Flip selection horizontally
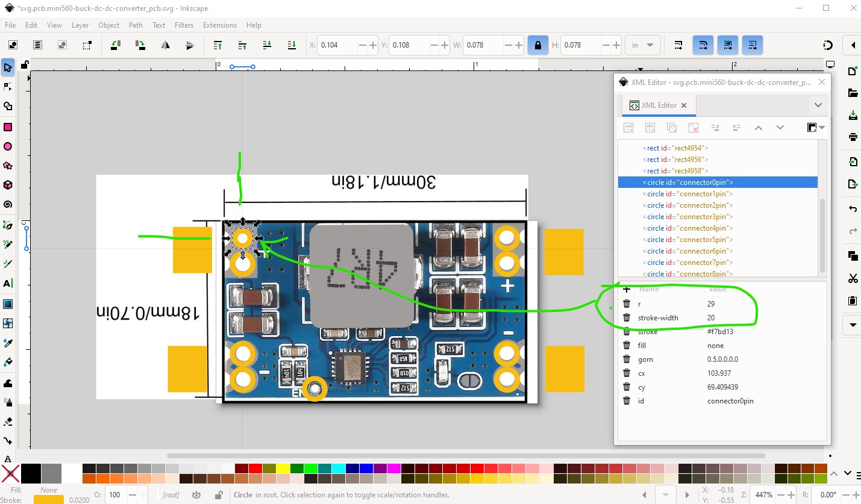Viewport: 861px width, 504px height. (x=165, y=45)
